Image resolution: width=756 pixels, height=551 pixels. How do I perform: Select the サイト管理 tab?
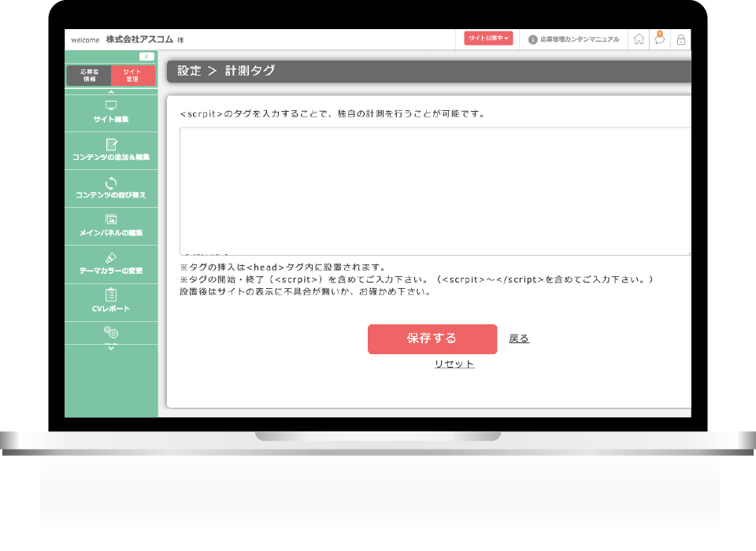point(132,76)
